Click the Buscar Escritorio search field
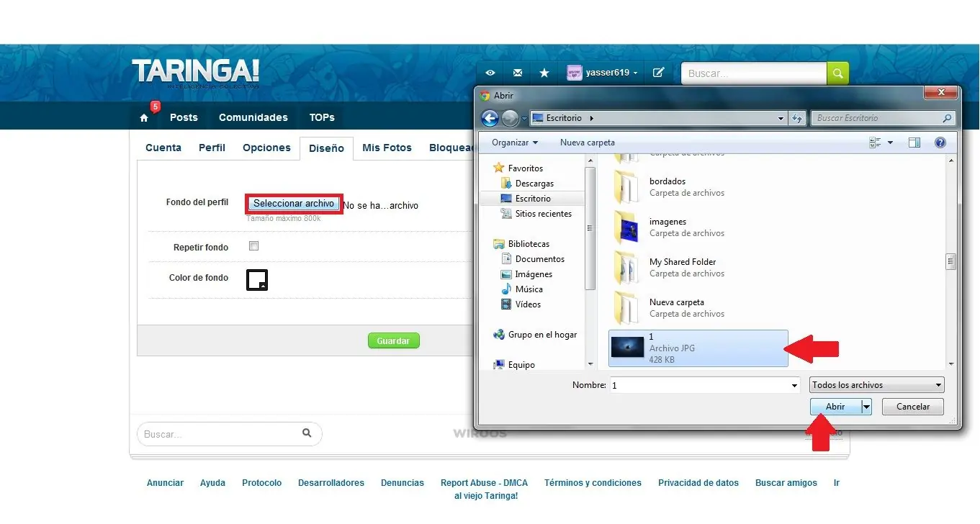Viewport: 980px width, 524px height. point(884,118)
